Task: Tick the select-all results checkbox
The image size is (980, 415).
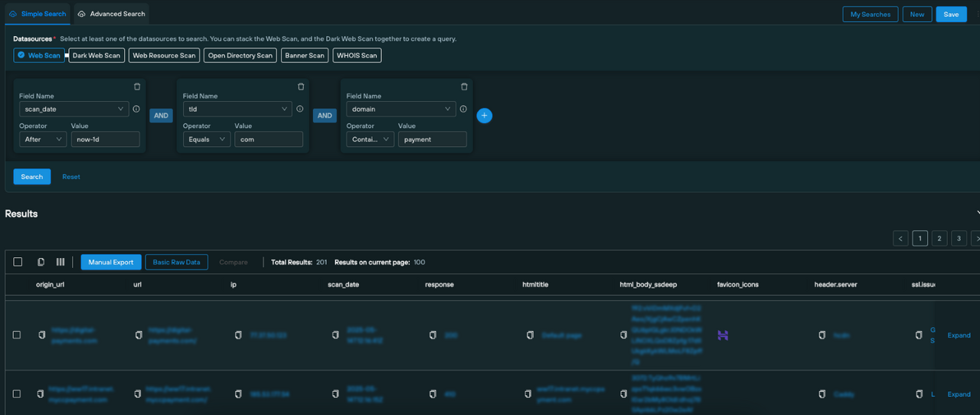Action: click(18, 262)
